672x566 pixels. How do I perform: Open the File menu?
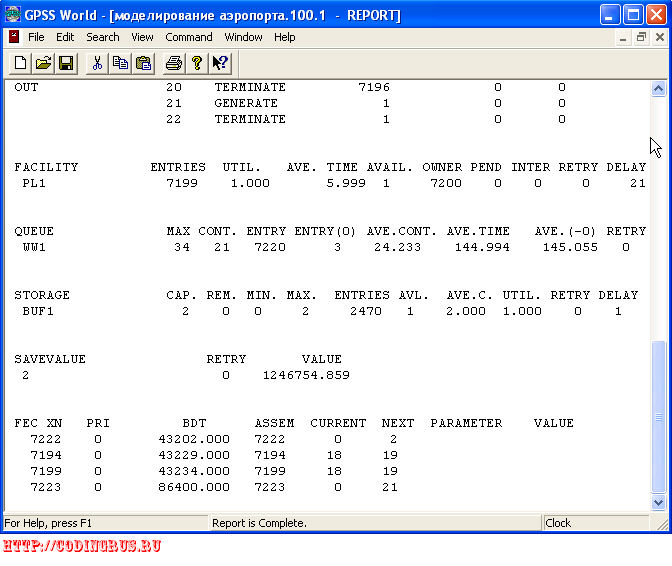36,37
